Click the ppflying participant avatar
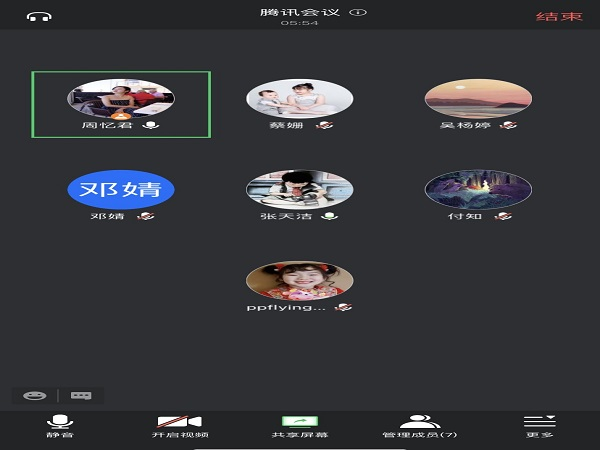The image size is (600, 450). [x=299, y=280]
